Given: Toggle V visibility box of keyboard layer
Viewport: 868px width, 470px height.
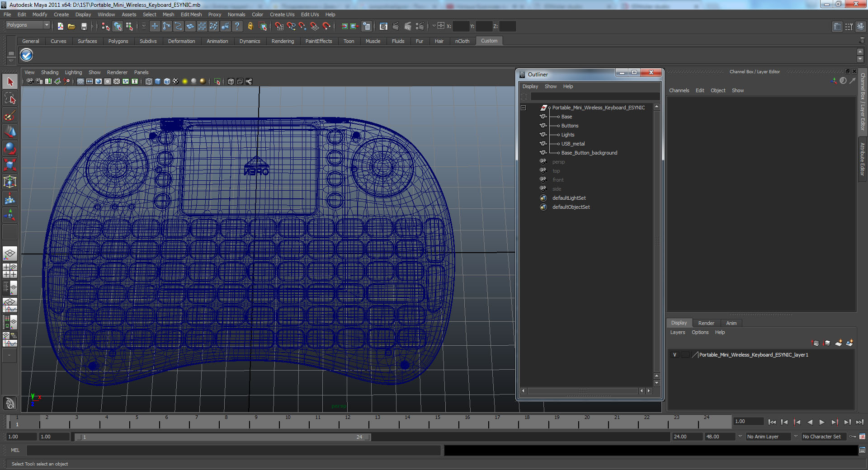Looking at the screenshot, I should point(675,355).
